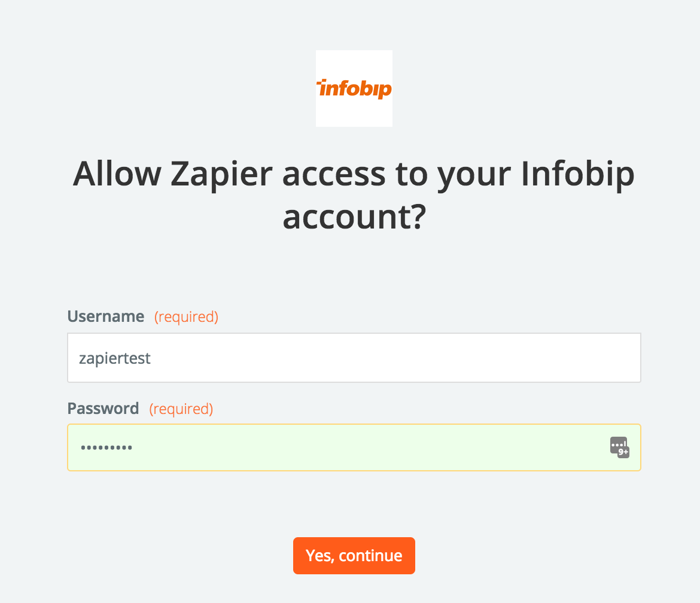Place cursor after the masked password dots
Image resolution: width=700 pixels, height=603 pixels.
[x=133, y=447]
